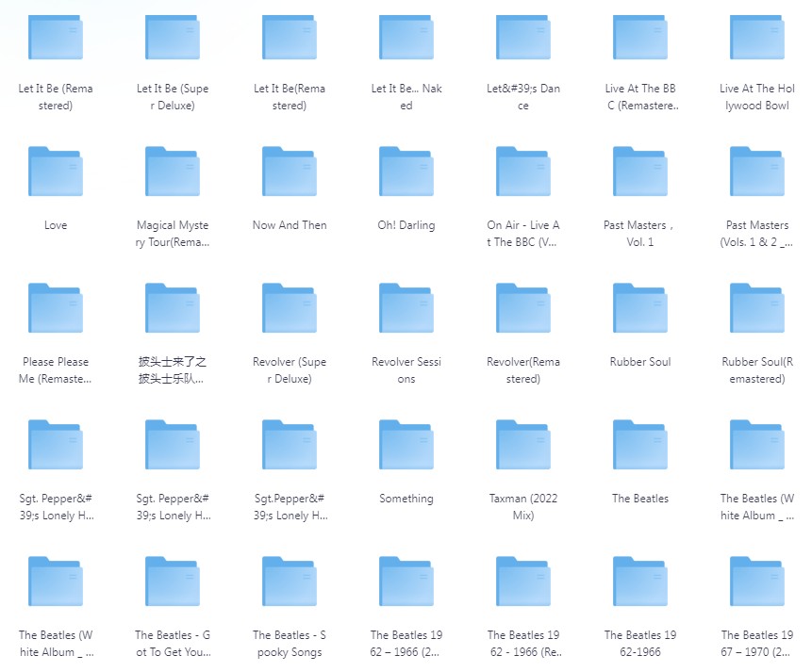Select the Oh! Darling folder icon
Screen dimensions: 812x672
click(x=406, y=172)
